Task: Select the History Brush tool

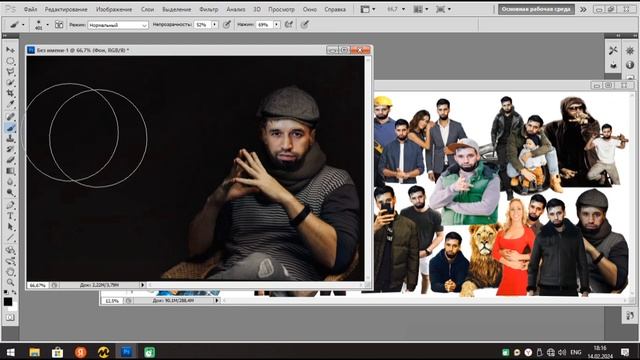Action: click(x=10, y=149)
